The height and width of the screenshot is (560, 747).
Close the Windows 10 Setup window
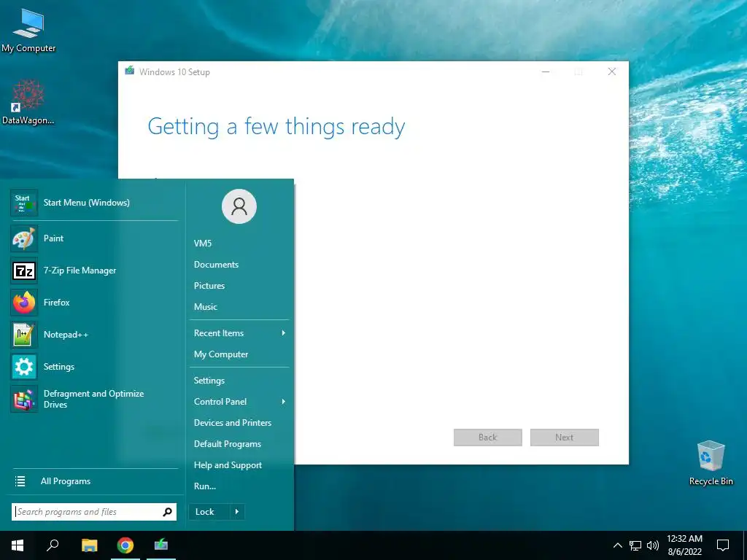click(x=612, y=72)
